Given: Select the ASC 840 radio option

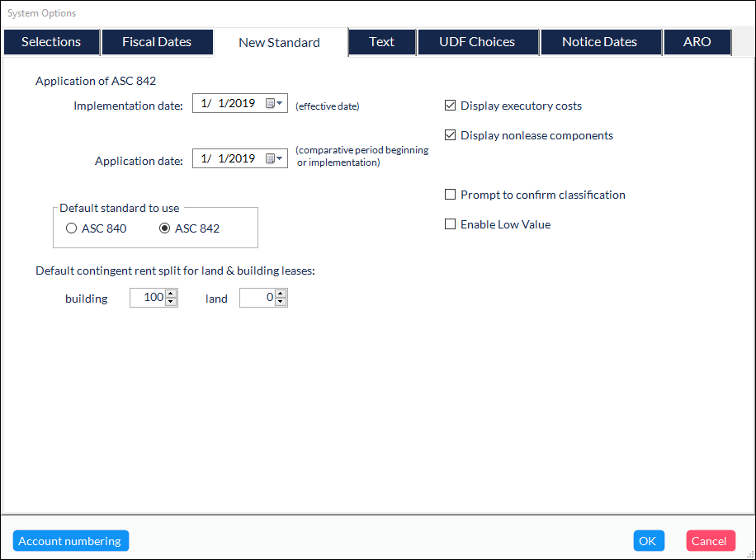Looking at the screenshot, I should click(72, 228).
